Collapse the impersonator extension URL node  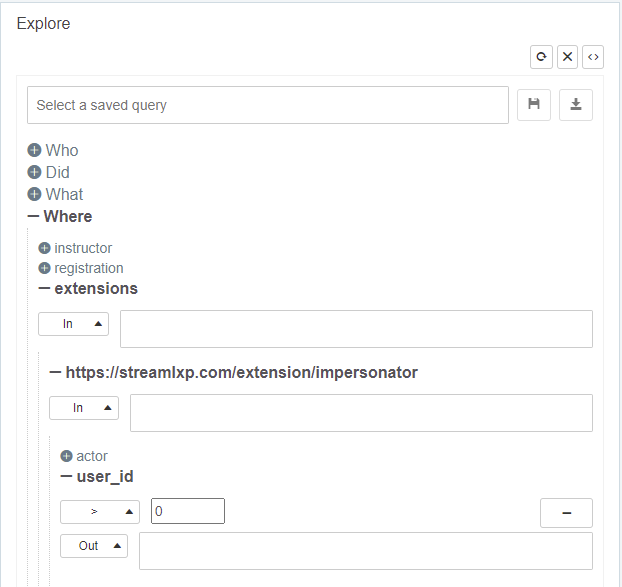tap(56, 372)
